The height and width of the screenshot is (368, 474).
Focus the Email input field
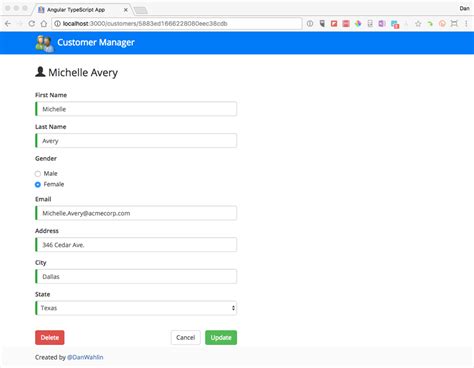[x=136, y=213]
